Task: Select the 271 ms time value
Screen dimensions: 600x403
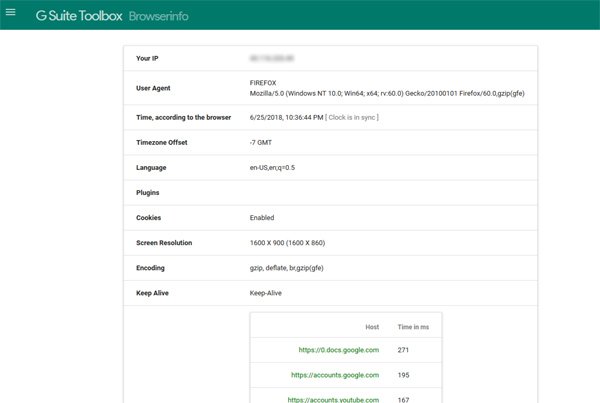Action: 403,350
